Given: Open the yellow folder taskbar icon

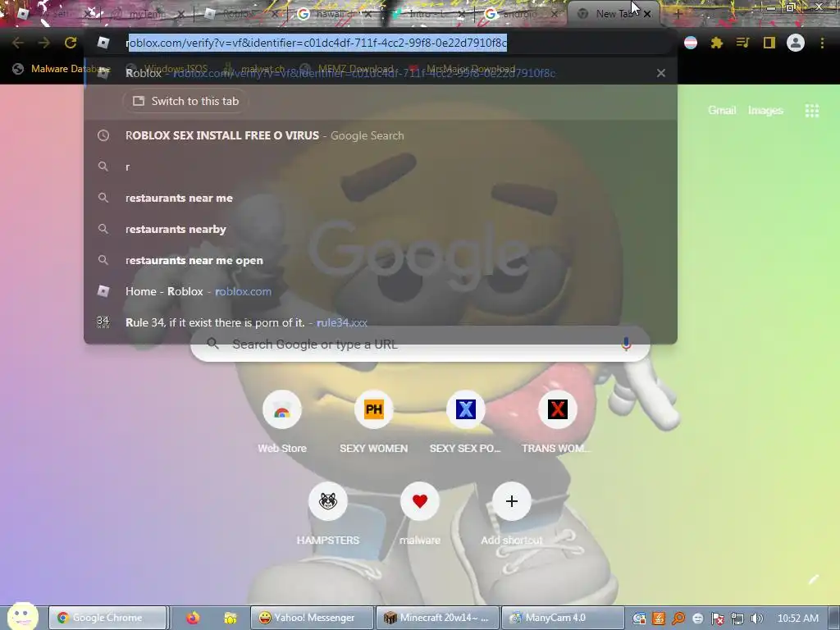Looking at the screenshot, I should click(231, 618).
